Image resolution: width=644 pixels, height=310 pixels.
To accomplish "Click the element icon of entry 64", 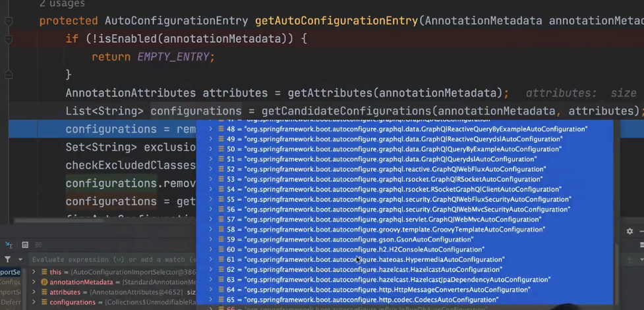I will [x=221, y=290].
